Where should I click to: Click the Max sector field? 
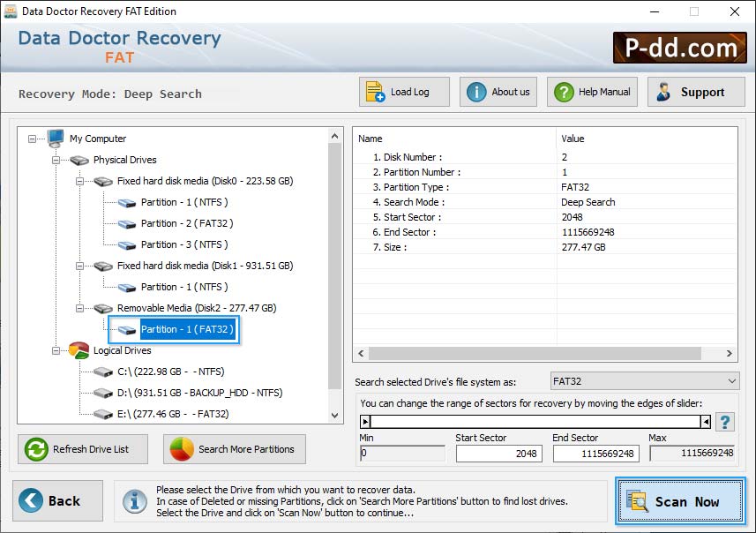(692, 454)
